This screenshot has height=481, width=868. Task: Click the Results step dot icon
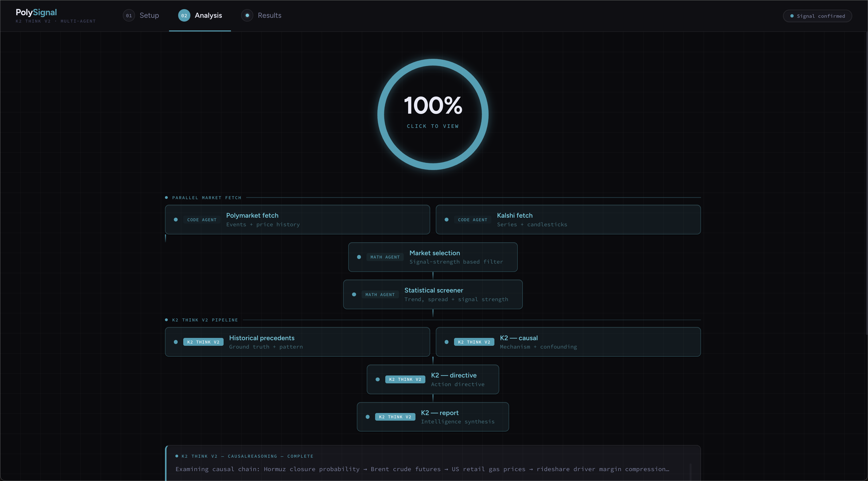click(247, 15)
